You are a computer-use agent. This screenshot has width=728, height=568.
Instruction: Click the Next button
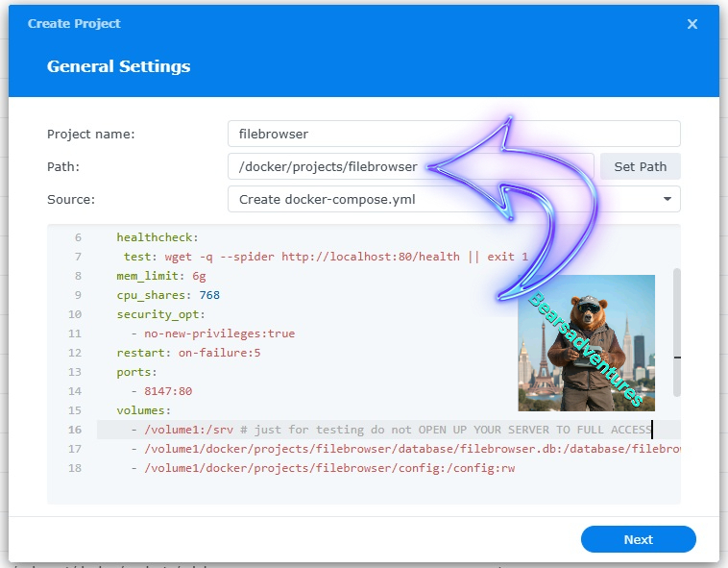coord(638,539)
